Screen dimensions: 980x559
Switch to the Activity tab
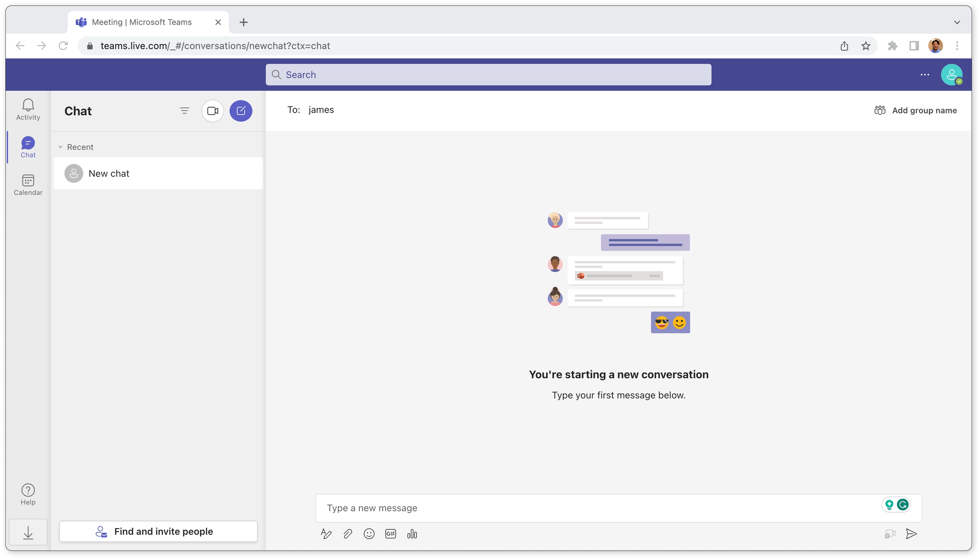point(28,109)
